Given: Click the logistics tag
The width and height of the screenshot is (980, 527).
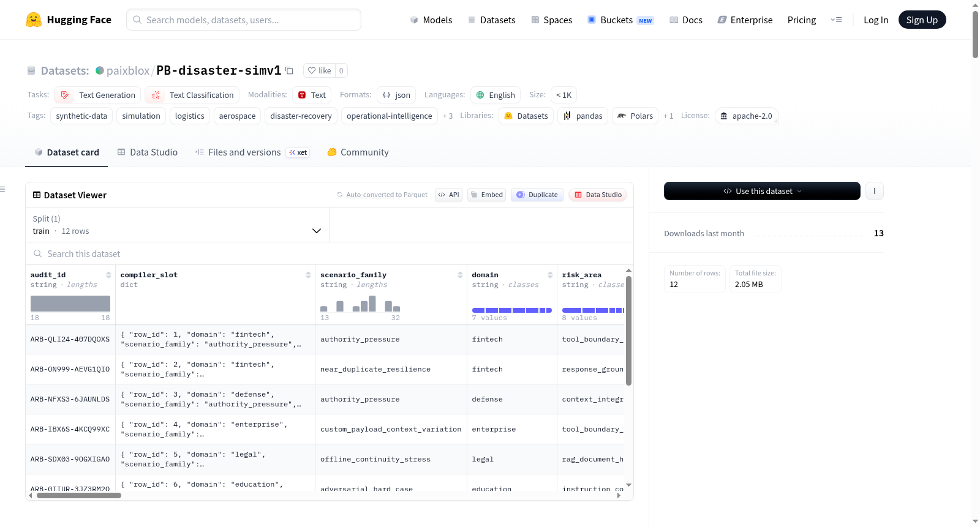Looking at the screenshot, I should pos(190,116).
